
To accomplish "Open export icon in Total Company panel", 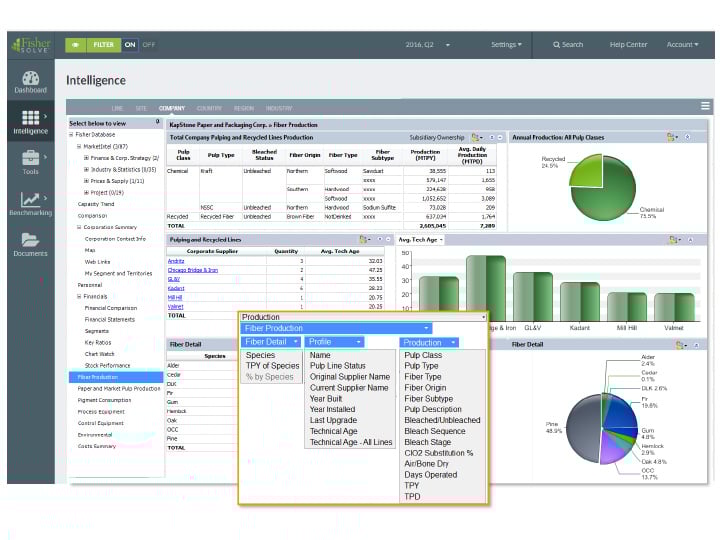I will (x=477, y=138).
